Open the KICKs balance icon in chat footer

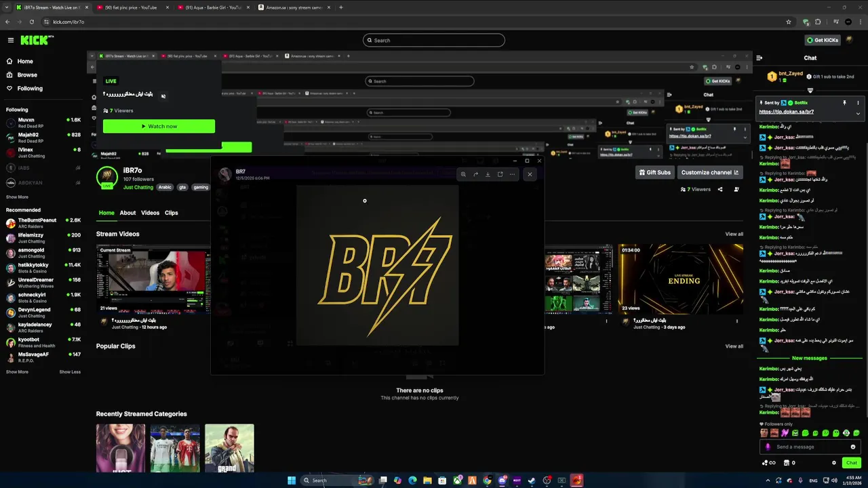pyautogui.click(x=769, y=463)
